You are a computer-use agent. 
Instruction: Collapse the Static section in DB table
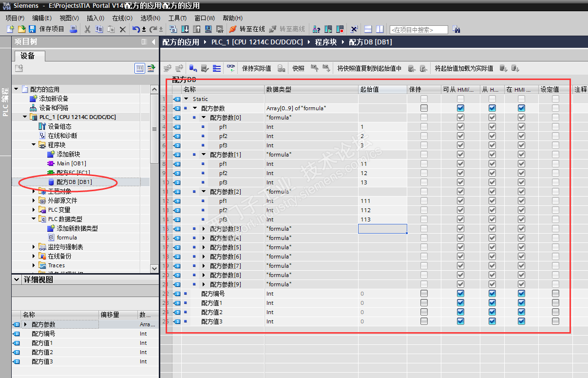(186, 99)
